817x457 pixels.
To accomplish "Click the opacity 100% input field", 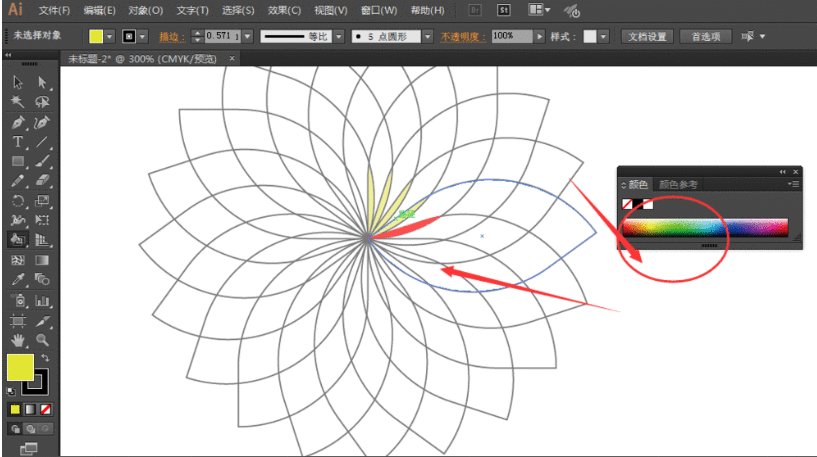I will coord(512,36).
